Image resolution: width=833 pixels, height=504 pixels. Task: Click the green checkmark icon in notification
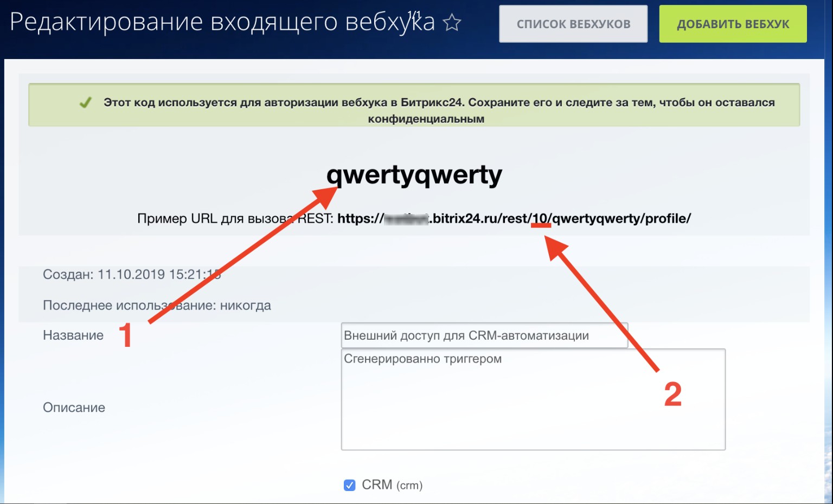point(85,102)
